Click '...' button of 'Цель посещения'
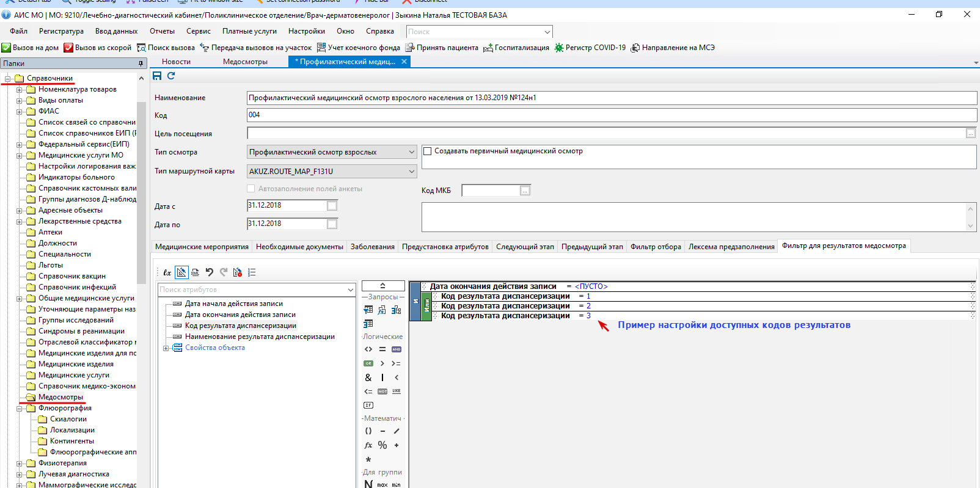 971,133
